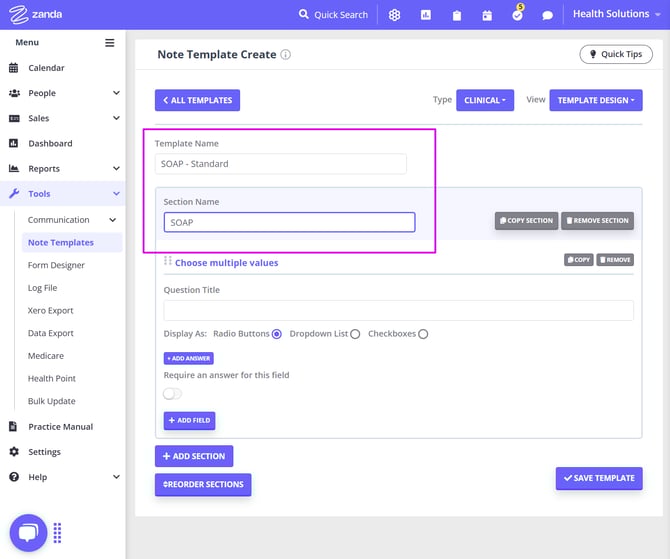
Task: Click the Save Template button
Action: click(598, 478)
